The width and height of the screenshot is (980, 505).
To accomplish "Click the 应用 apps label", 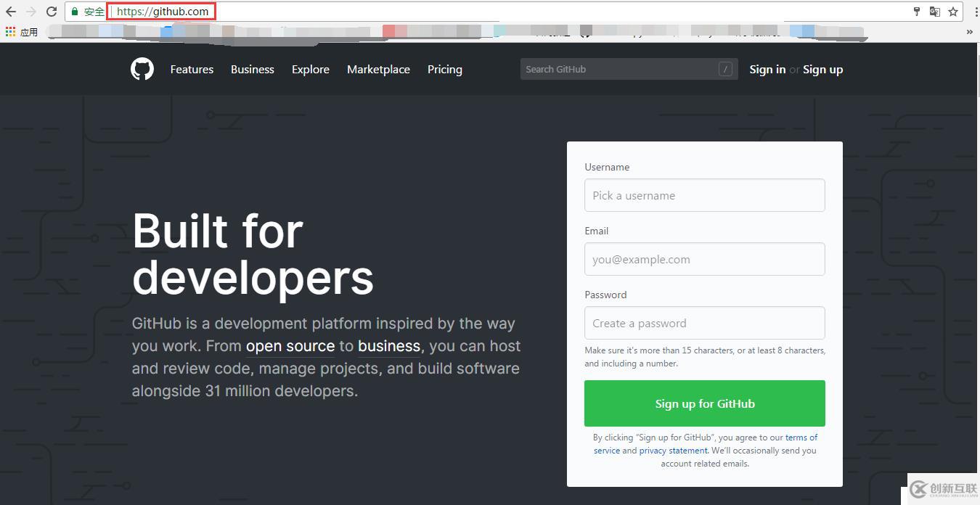I will pos(29,32).
